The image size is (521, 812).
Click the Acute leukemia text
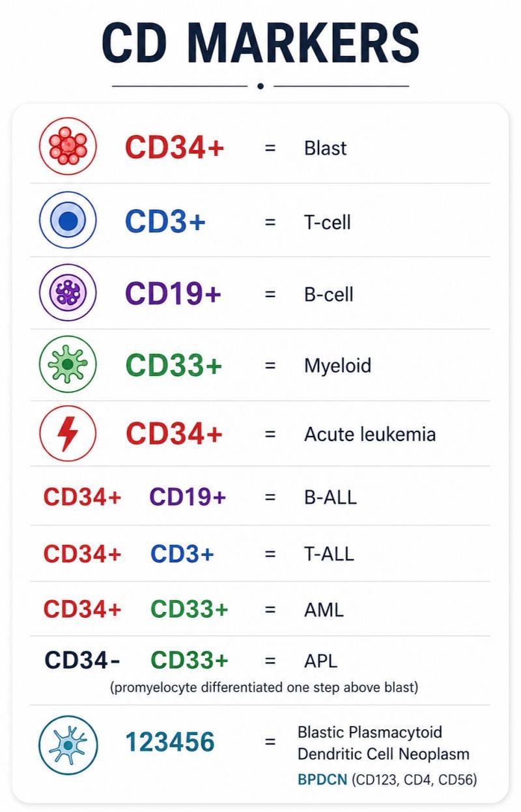(x=370, y=434)
